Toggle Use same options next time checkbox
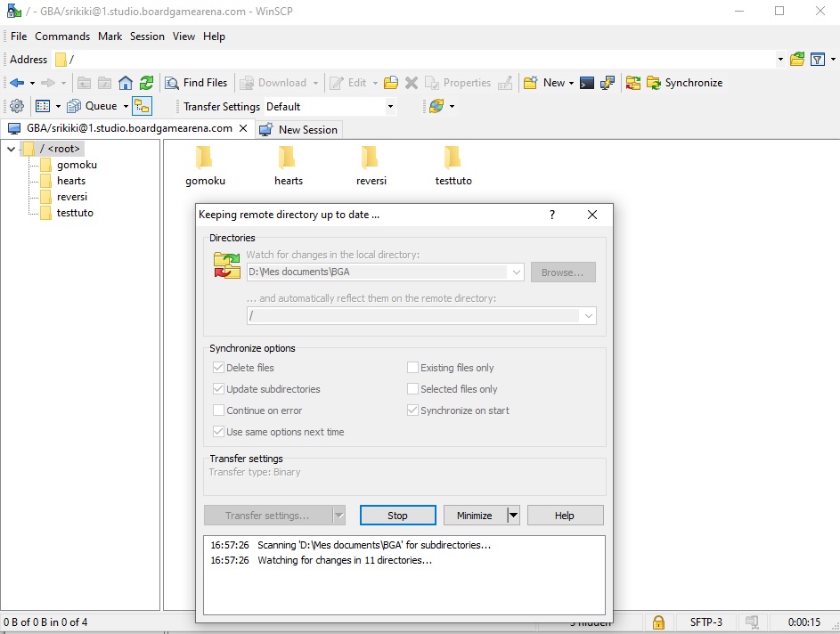The width and height of the screenshot is (840, 634). click(218, 432)
